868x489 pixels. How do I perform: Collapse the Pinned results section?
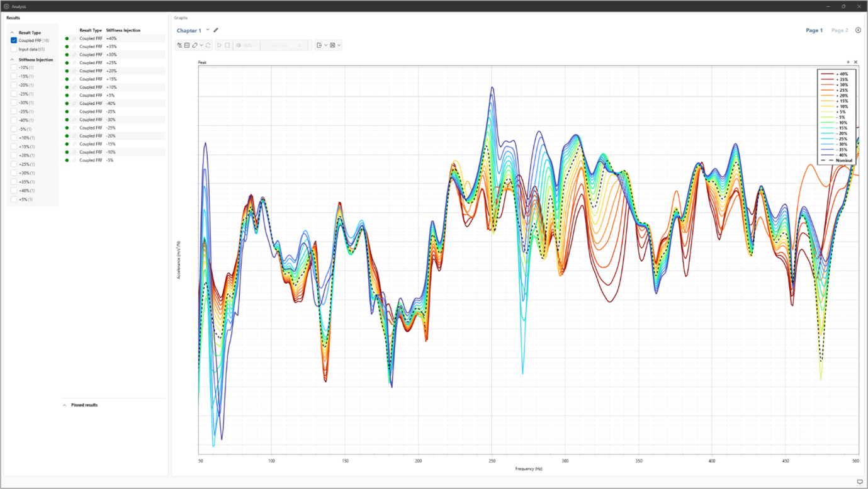pyautogui.click(x=64, y=405)
